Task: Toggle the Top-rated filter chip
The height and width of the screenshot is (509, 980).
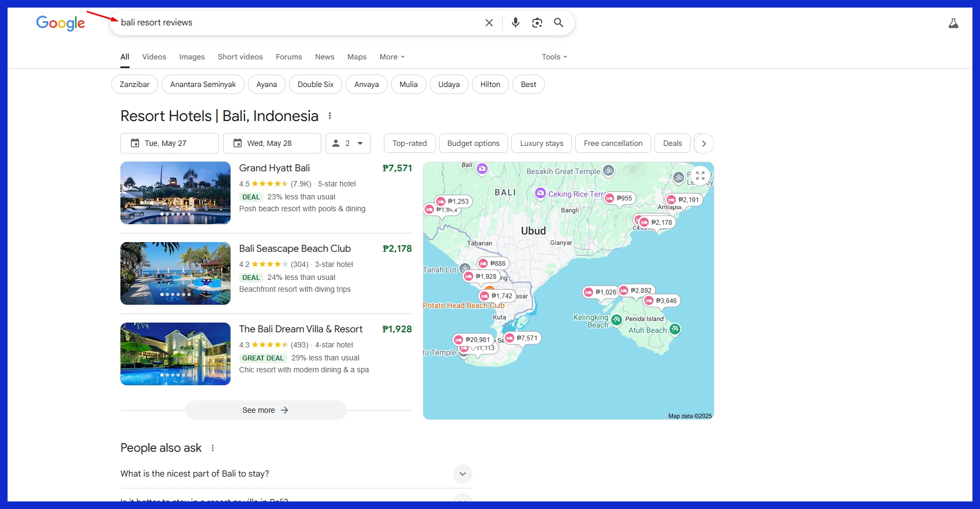Action: point(409,143)
